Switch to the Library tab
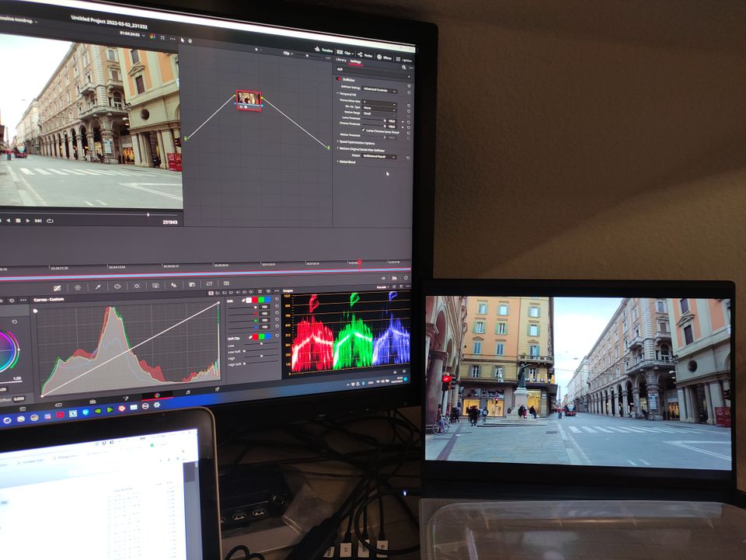The height and width of the screenshot is (560, 746). pyautogui.click(x=340, y=60)
